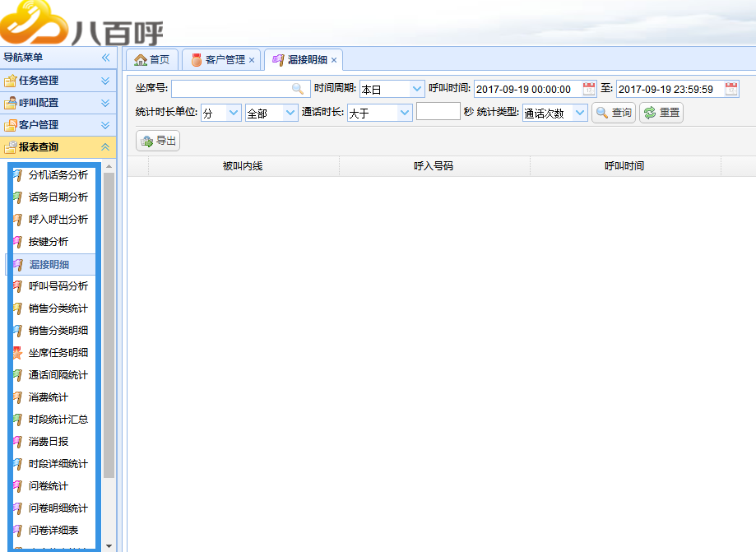Switch to the 首页 tab
The width and height of the screenshot is (756, 552).
click(x=152, y=60)
